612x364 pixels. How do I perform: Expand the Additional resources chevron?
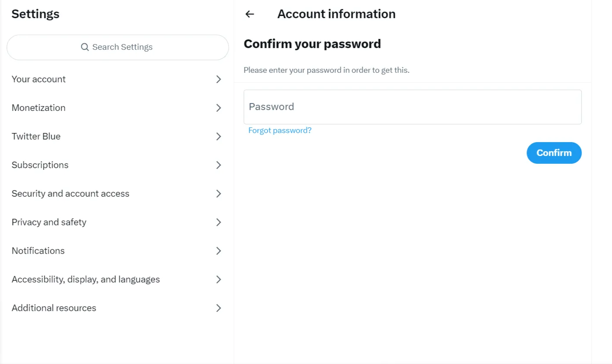point(218,308)
